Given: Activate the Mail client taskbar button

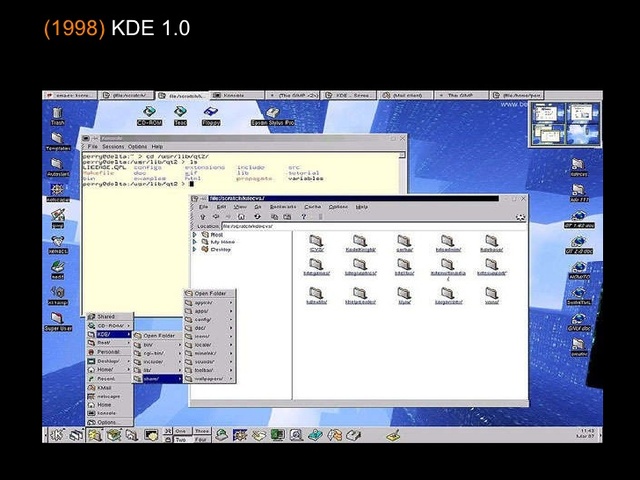Looking at the screenshot, I should click(405, 95).
